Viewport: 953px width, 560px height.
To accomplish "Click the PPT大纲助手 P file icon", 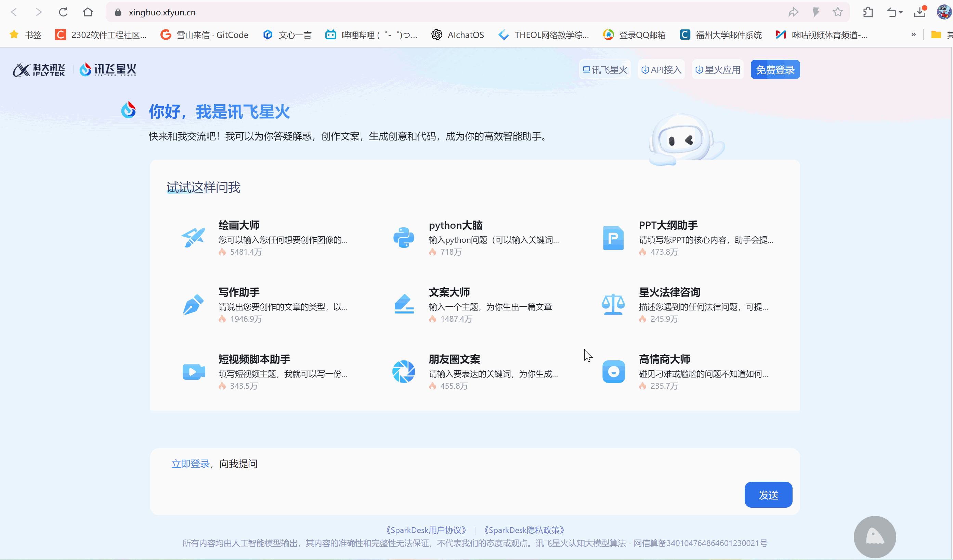I will coord(613,238).
